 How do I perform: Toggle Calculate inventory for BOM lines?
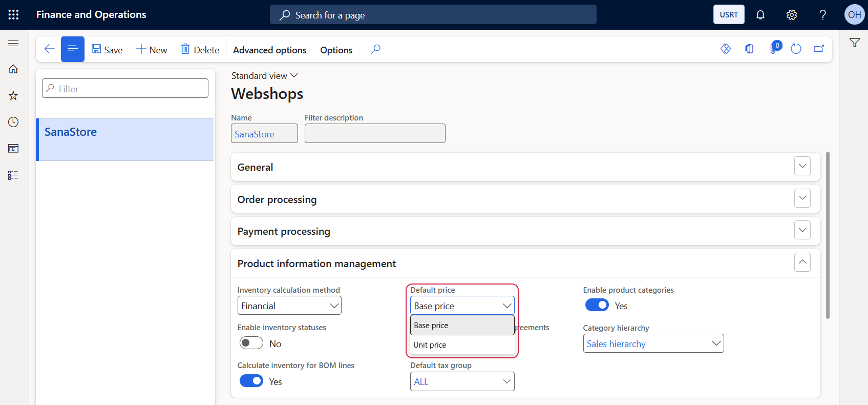point(251,381)
